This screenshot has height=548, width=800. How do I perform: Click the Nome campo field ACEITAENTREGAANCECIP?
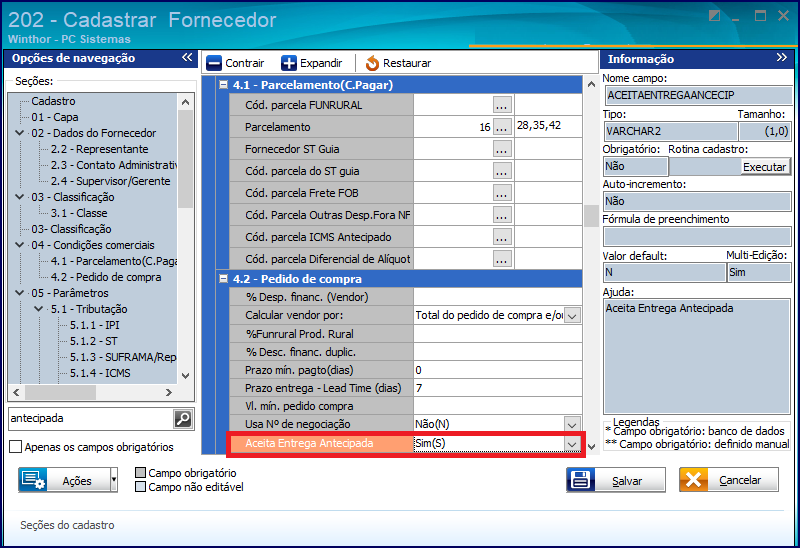(697, 95)
